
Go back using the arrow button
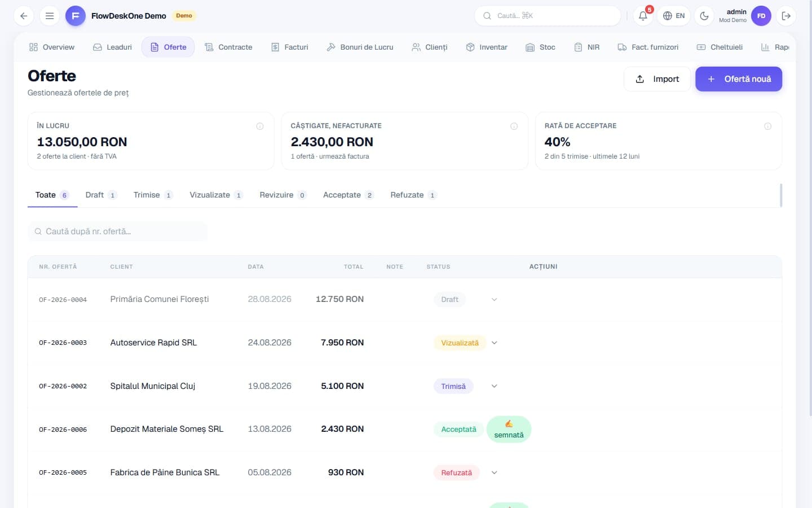pyautogui.click(x=24, y=16)
